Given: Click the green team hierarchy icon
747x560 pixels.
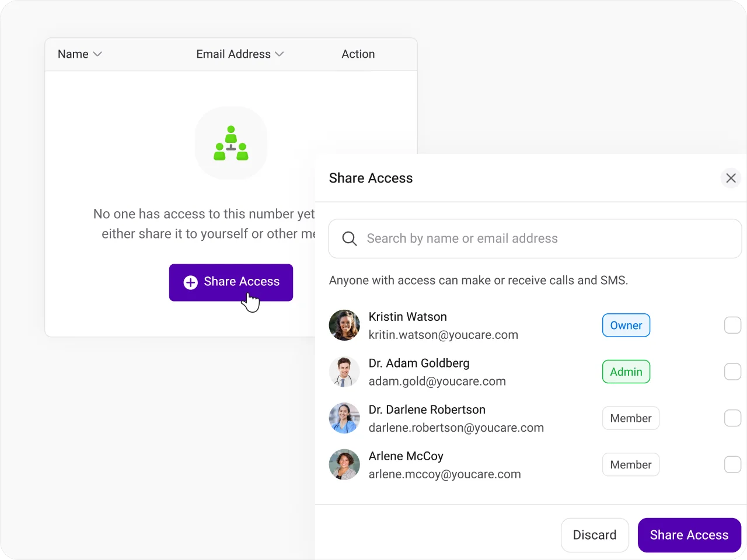Looking at the screenshot, I should [x=231, y=143].
